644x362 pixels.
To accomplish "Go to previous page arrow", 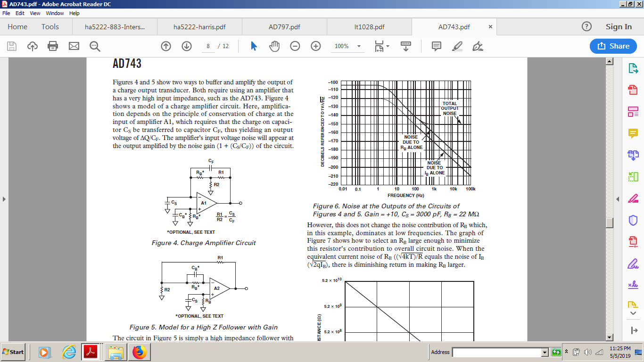I will tap(166, 46).
